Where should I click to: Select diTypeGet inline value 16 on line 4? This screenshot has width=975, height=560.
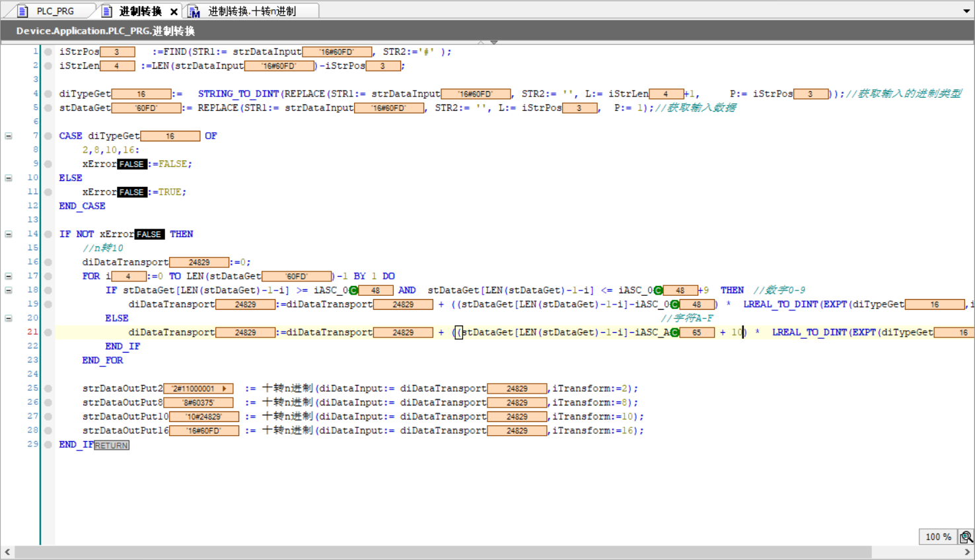pos(141,94)
